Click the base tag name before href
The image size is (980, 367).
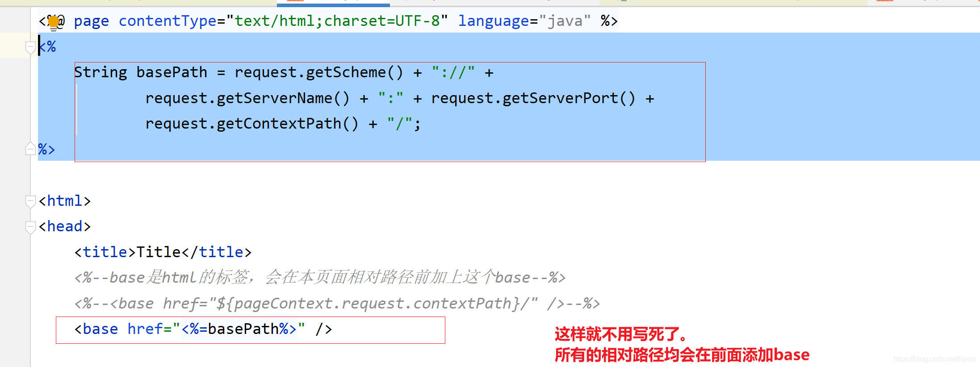point(101,329)
